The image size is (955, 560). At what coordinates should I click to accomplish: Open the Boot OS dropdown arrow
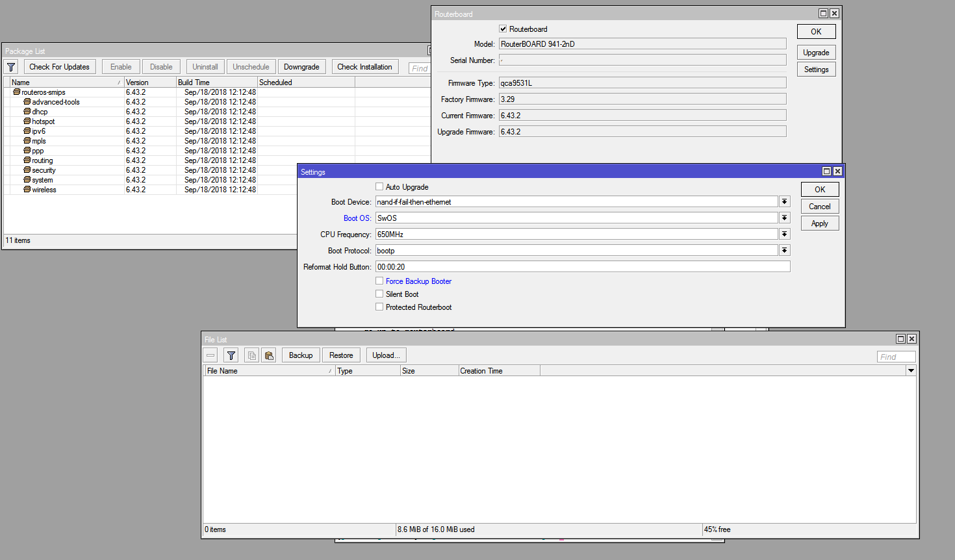click(x=785, y=218)
